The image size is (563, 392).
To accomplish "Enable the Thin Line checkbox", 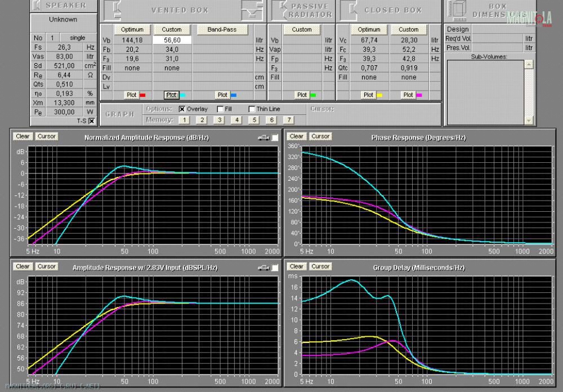I will pos(252,109).
